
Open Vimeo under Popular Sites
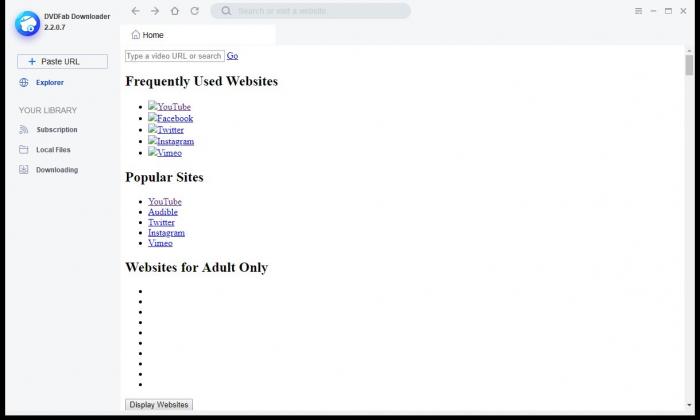[x=160, y=243]
